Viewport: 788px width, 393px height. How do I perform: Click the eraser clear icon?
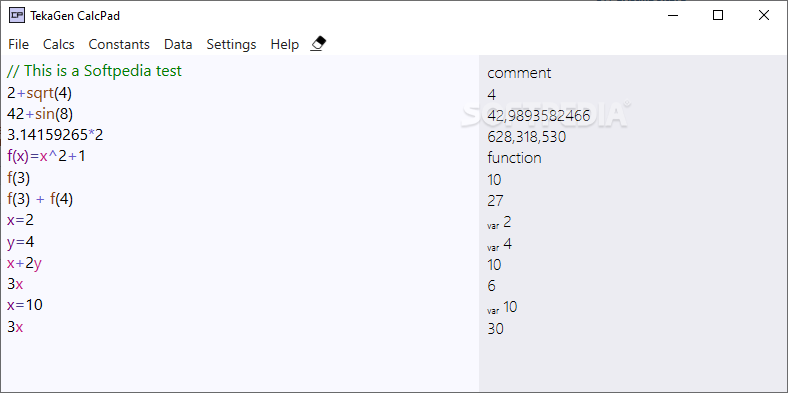(x=318, y=44)
